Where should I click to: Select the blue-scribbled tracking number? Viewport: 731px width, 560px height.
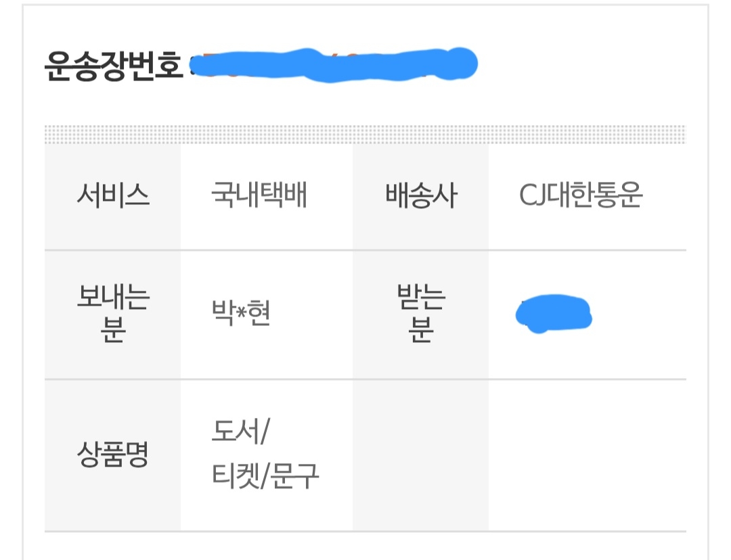pos(334,65)
